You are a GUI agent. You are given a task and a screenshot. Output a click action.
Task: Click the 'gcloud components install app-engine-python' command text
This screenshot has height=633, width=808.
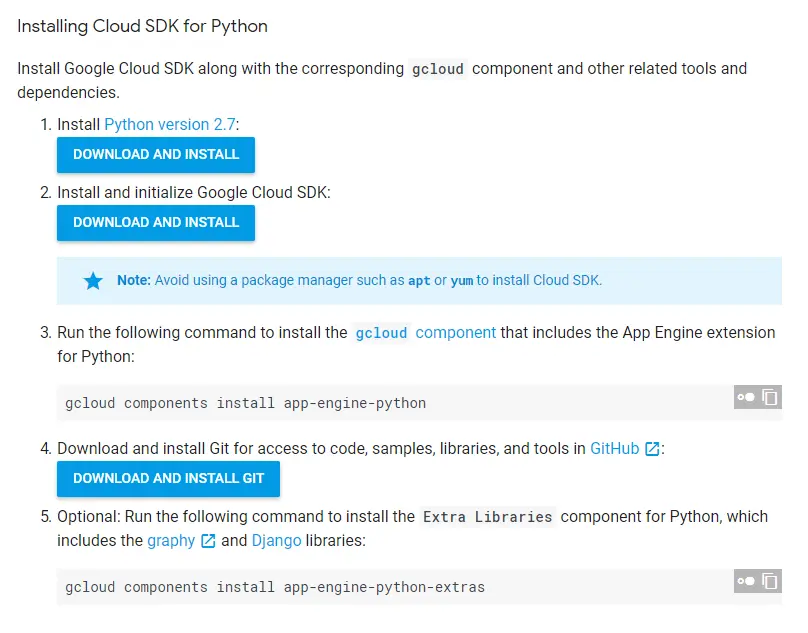(245, 403)
